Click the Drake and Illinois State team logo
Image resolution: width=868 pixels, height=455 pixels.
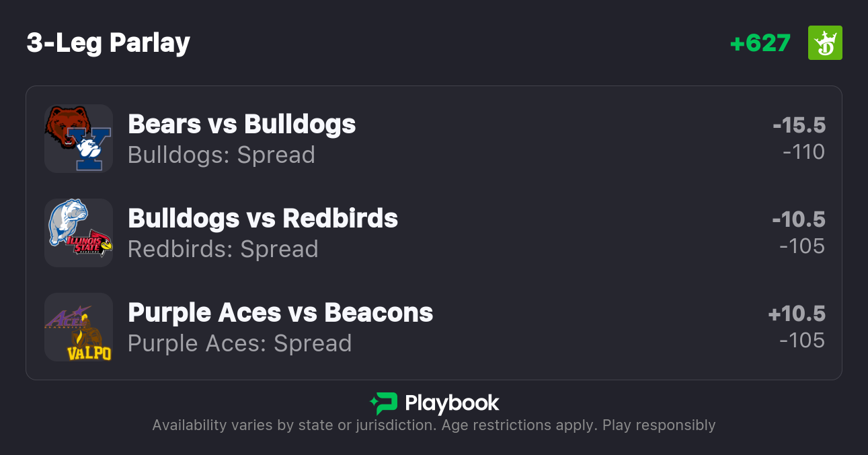(x=78, y=233)
